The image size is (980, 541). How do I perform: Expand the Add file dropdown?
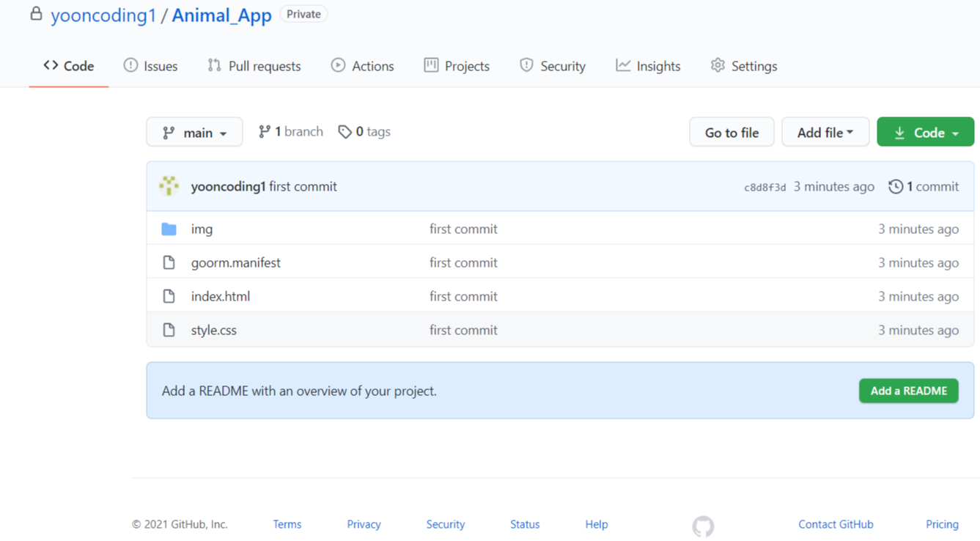tap(825, 133)
